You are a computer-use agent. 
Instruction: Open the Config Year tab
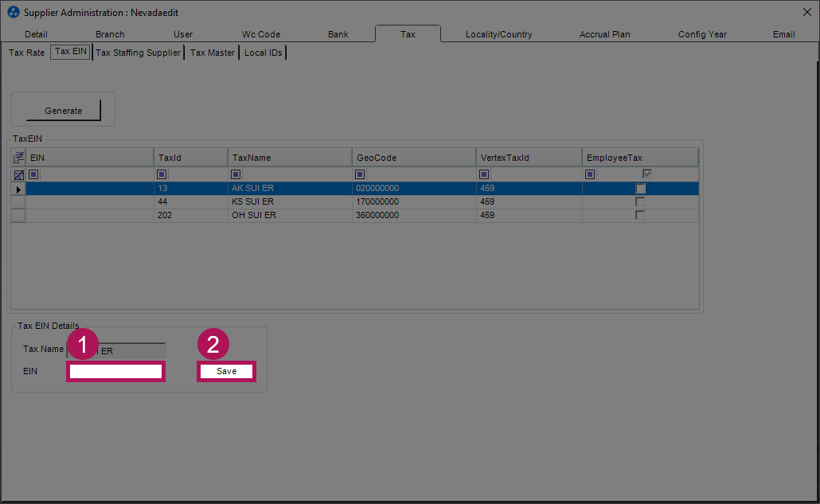click(702, 34)
